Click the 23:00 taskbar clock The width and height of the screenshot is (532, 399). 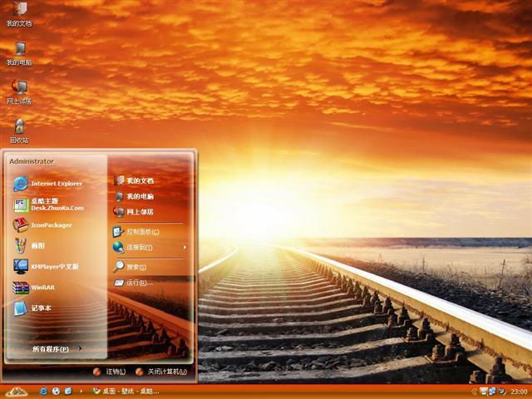519,392
